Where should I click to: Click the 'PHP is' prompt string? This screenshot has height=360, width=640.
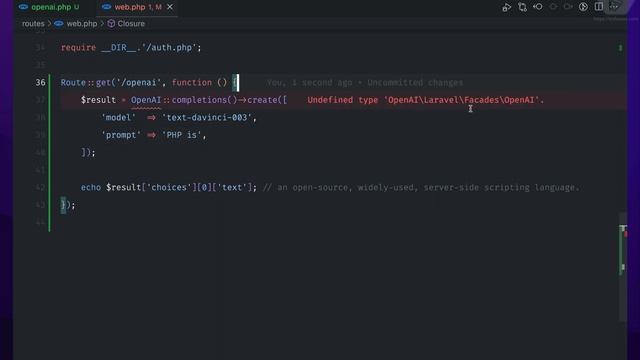click(x=182, y=135)
